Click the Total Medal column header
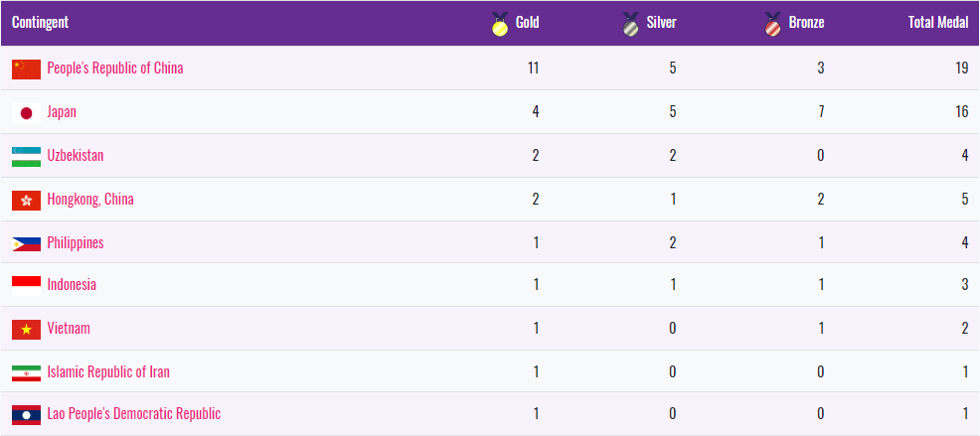 937,23
